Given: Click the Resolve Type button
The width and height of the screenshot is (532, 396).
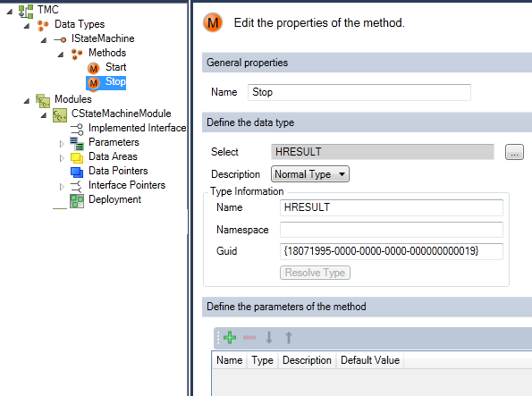Looking at the screenshot, I should click(x=315, y=273).
